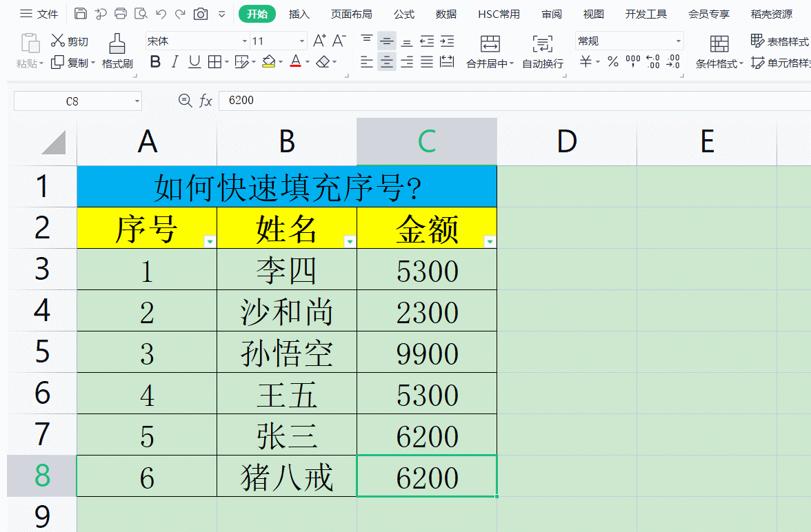The width and height of the screenshot is (811, 532).
Task: Click the Format Painter (格式刷) icon
Action: point(117,44)
